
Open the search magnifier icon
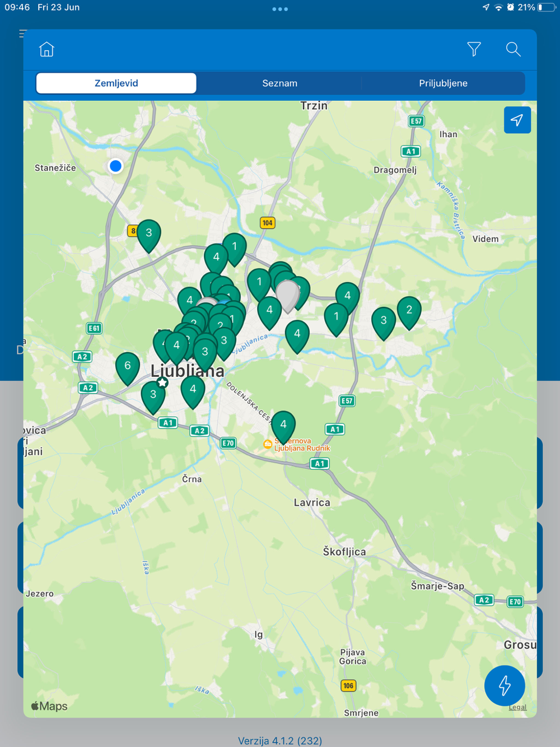tap(513, 49)
